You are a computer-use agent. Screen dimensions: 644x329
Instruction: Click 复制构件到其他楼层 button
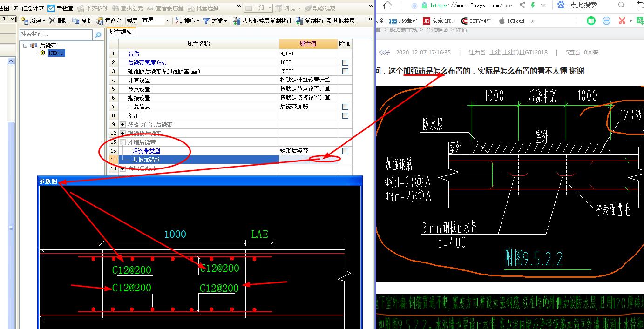click(x=325, y=21)
